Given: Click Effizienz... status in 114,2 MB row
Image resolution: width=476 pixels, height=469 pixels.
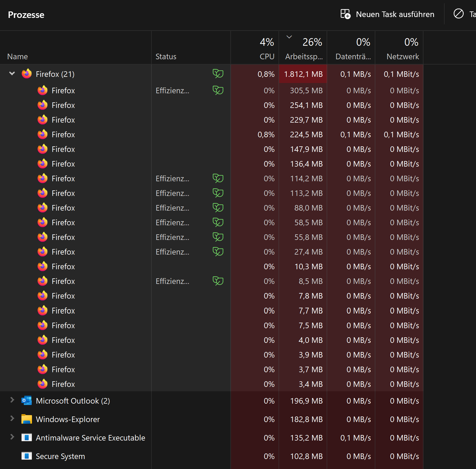Looking at the screenshot, I should click(173, 179).
